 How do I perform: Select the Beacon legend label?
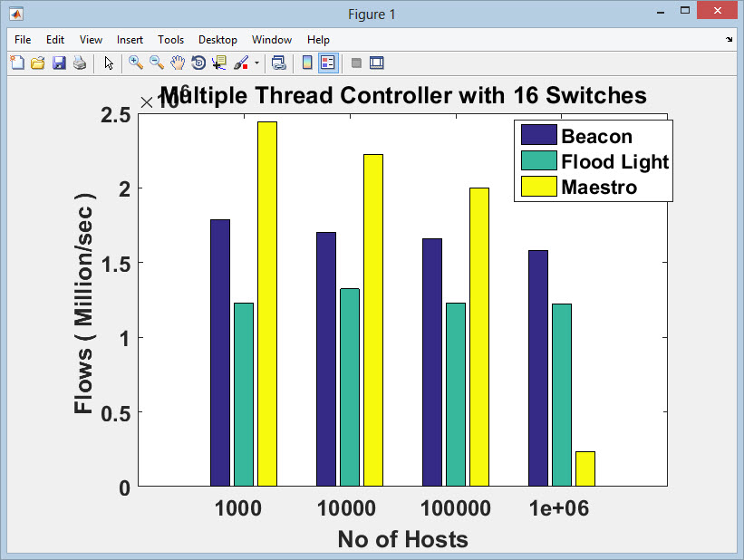[596, 136]
